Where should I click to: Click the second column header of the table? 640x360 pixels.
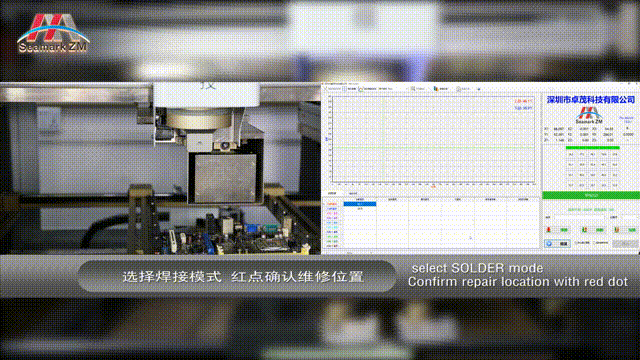[392, 199]
